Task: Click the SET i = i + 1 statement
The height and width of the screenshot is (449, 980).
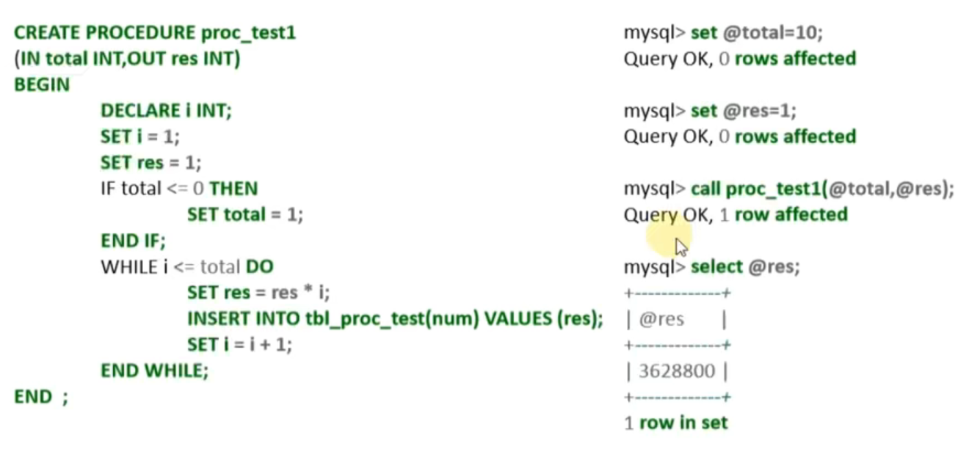Action: coord(239,344)
